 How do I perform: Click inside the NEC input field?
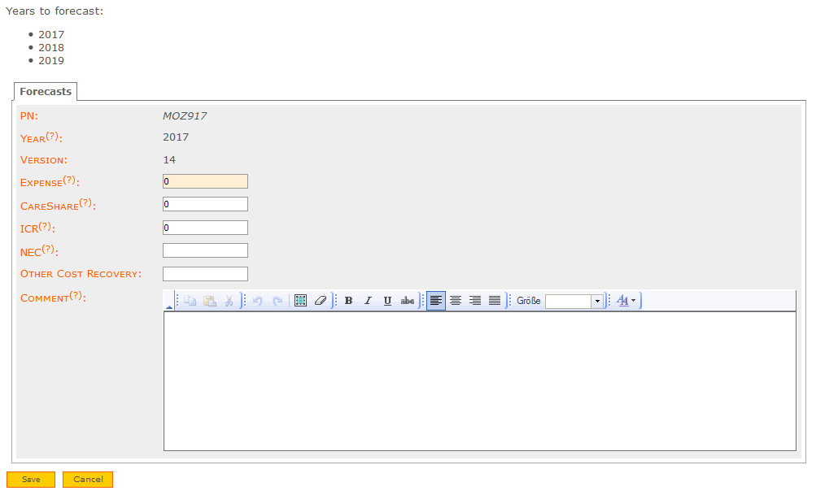coord(205,250)
